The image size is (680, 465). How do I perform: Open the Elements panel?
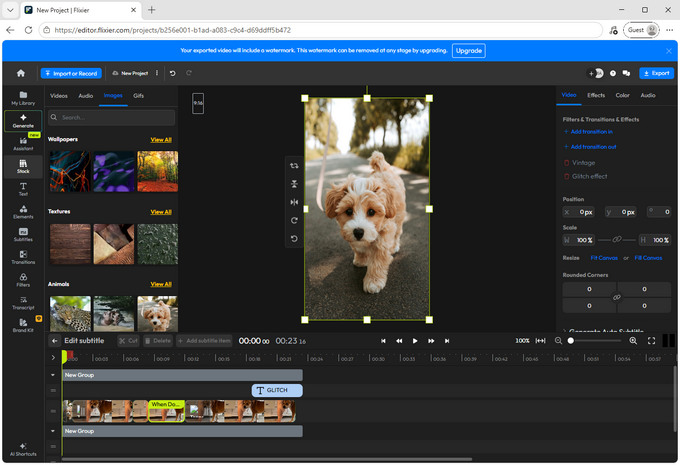coord(23,212)
